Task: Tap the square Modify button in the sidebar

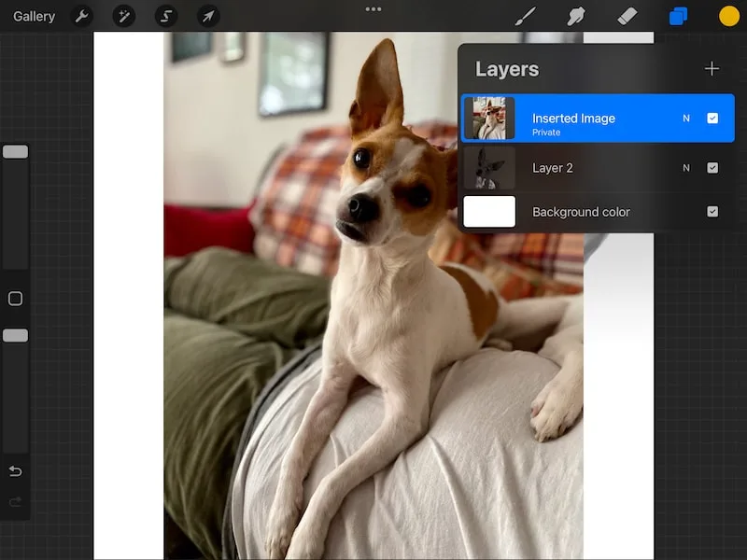Action: pos(15,299)
